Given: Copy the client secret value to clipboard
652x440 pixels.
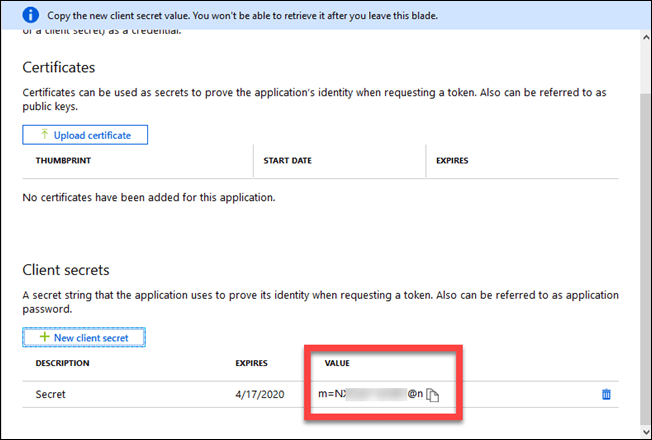Looking at the screenshot, I should (x=433, y=395).
